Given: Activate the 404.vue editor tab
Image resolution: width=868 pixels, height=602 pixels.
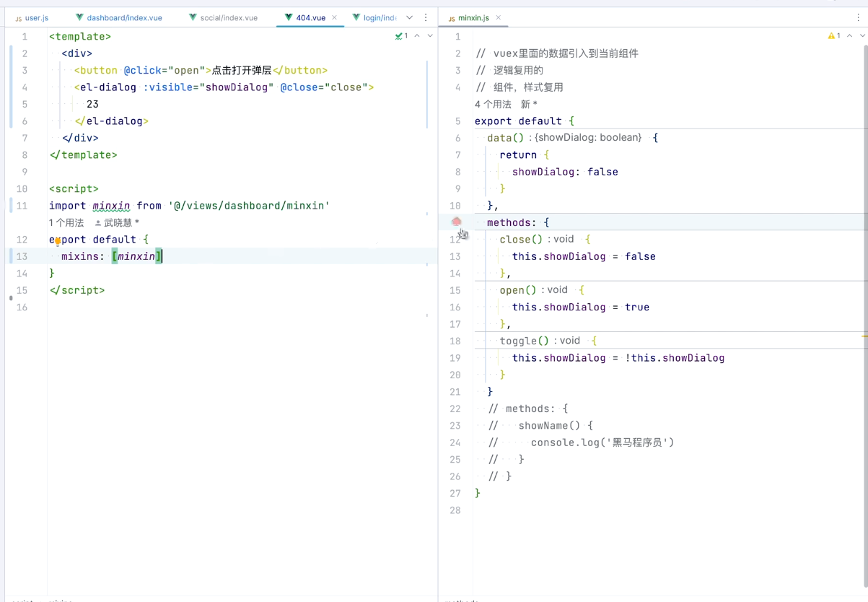Looking at the screenshot, I should click(x=310, y=17).
